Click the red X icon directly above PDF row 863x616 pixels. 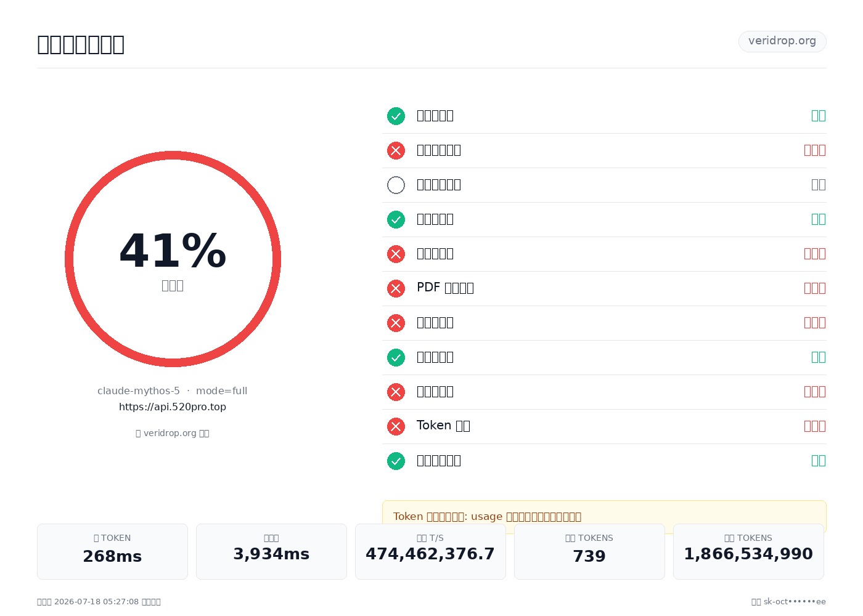pos(396,254)
